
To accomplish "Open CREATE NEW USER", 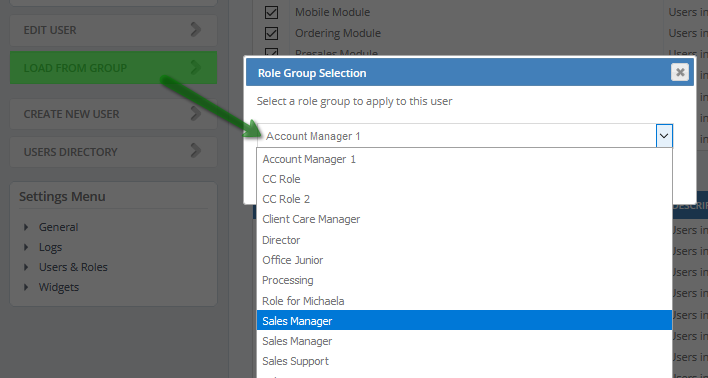I will [113, 114].
